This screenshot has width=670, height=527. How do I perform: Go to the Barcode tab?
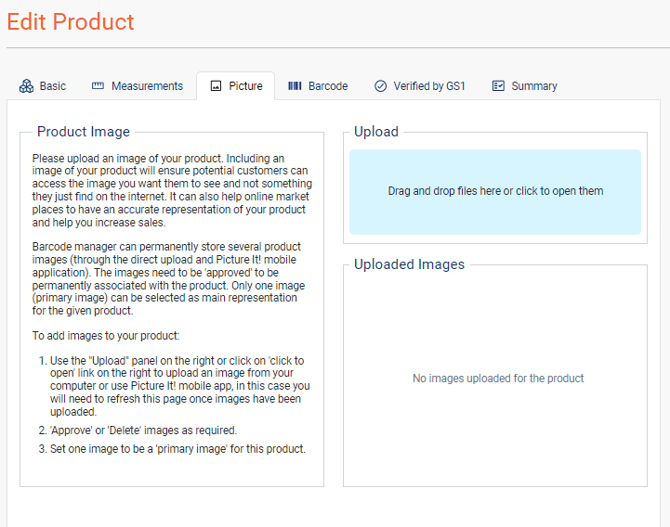(327, 86)
